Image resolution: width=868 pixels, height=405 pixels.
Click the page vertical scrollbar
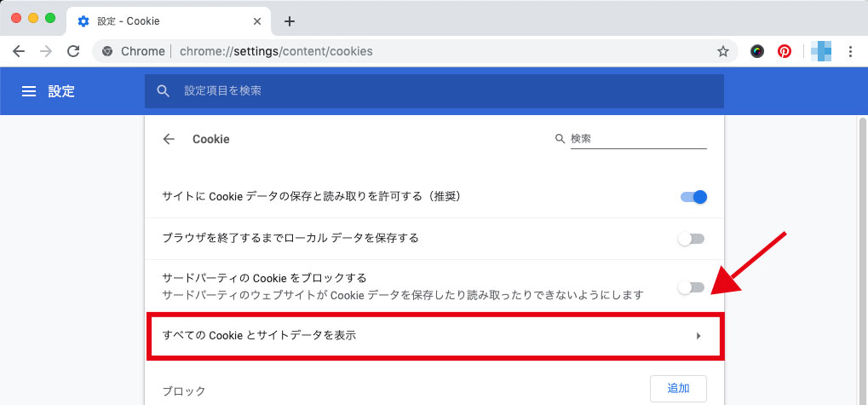(863, 260)
